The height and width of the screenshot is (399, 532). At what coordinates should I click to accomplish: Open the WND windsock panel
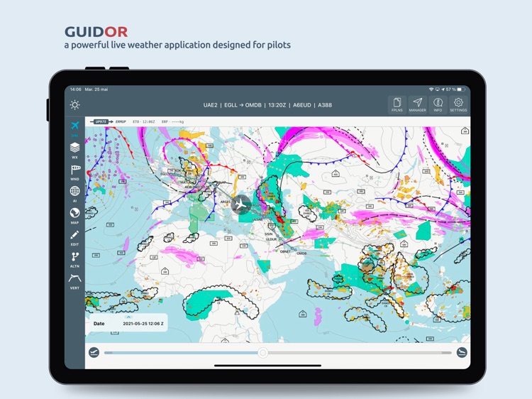(x=74, y=173)
